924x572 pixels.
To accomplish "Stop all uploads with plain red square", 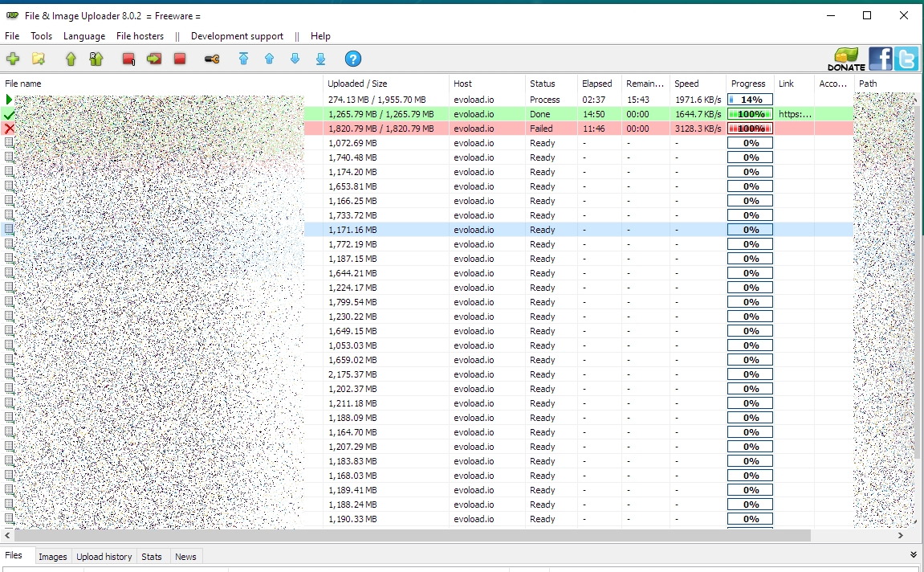I will (x=180, y=59).
